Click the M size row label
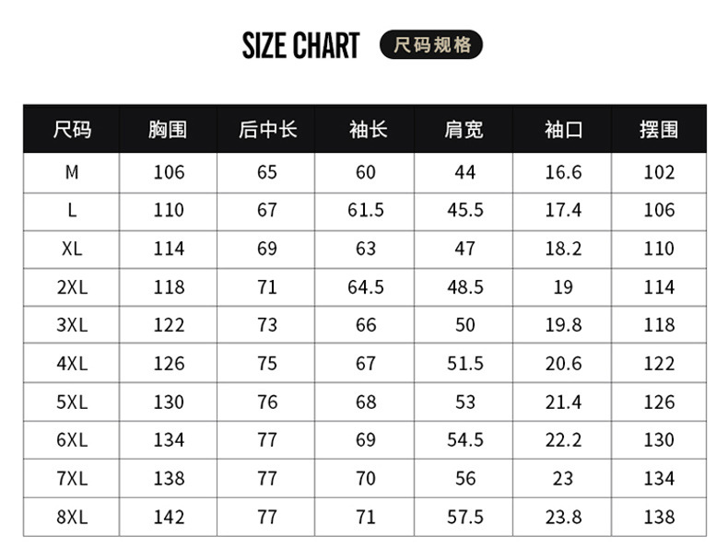This screenshot has width=728, height=560. coord(72,172)
